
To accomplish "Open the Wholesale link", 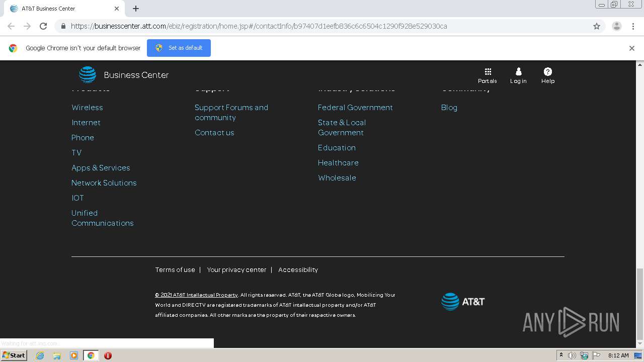I will [x=337, y=178].
